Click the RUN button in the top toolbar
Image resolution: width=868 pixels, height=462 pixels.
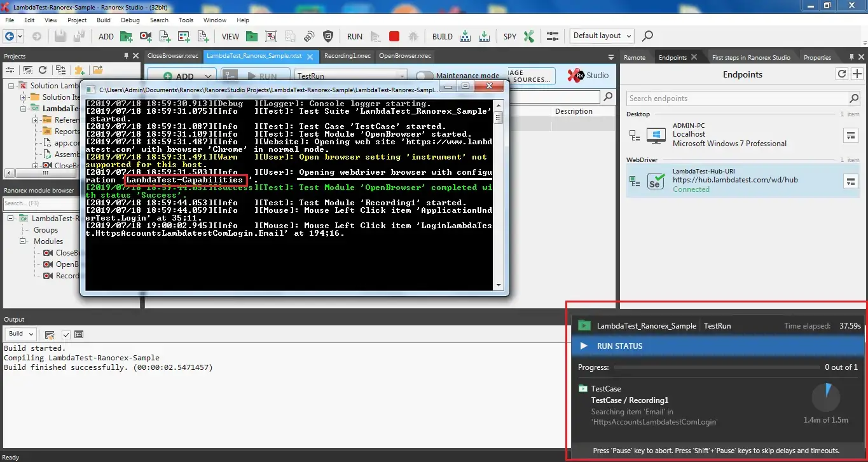click(x=354, y=36)
